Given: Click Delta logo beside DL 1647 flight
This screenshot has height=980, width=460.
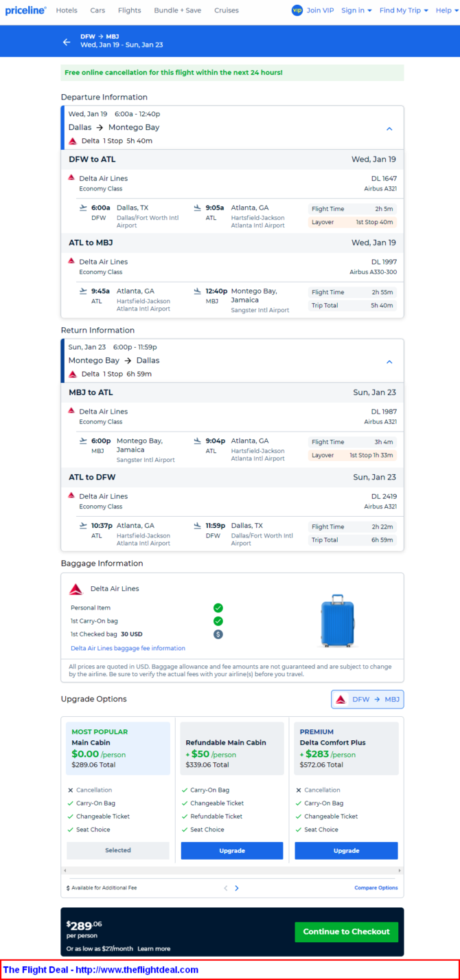Looking at the screenshot, I should pyautogui.click(x=71, y=177).
